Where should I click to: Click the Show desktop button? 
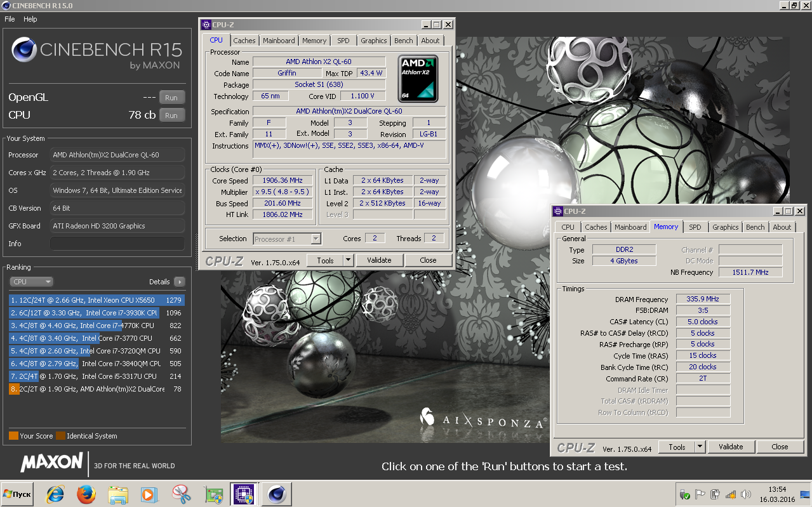tap(806, 494)
